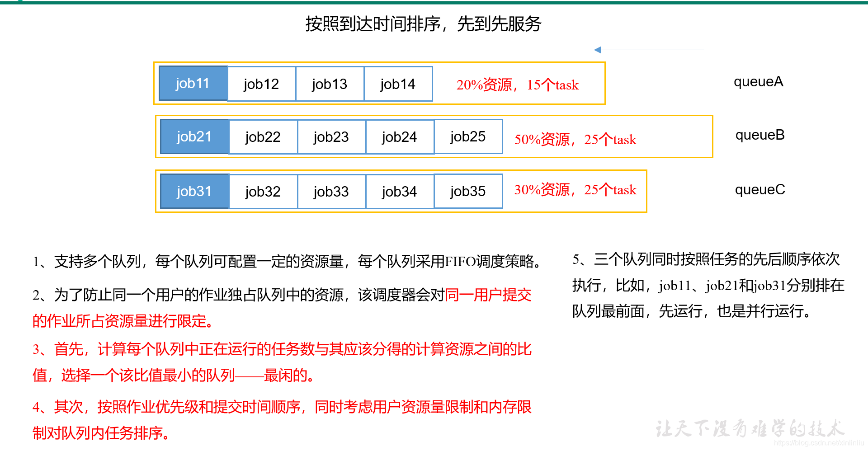Click the line '队列最前面，先运行，也是并行运行。'
The width and height of the screenshot is (868, 451).
pos(692,311)
